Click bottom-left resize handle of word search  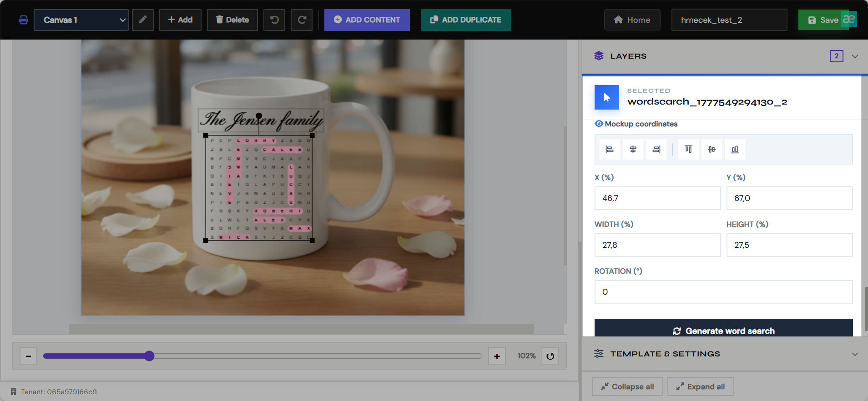(x=206, y=241)
